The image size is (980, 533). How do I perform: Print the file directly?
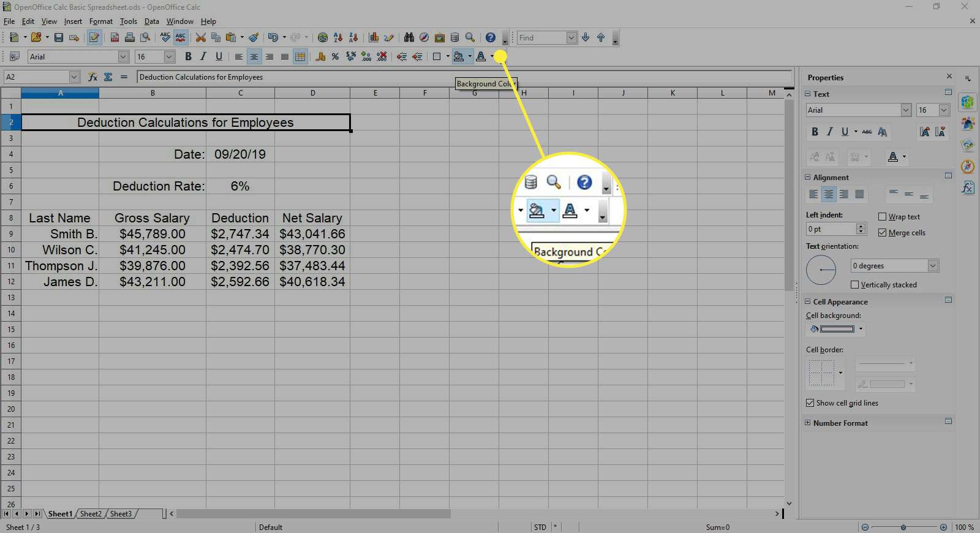(129, 37)
